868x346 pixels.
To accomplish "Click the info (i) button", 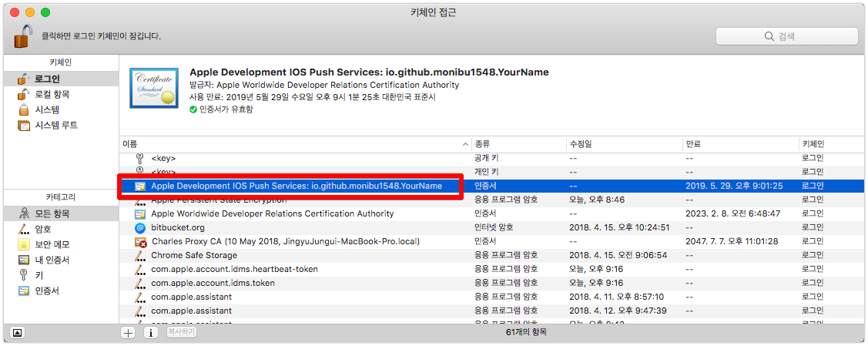I will [152, 333].
